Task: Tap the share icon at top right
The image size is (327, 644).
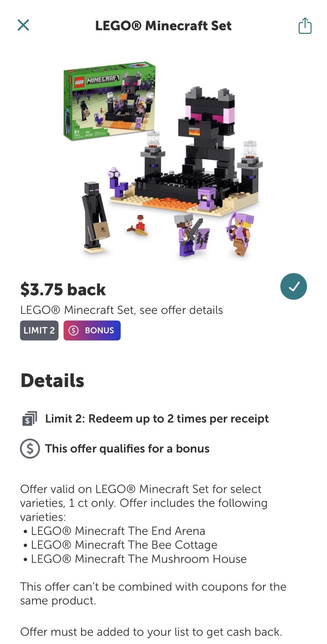Action: click(x=305, y=26)
